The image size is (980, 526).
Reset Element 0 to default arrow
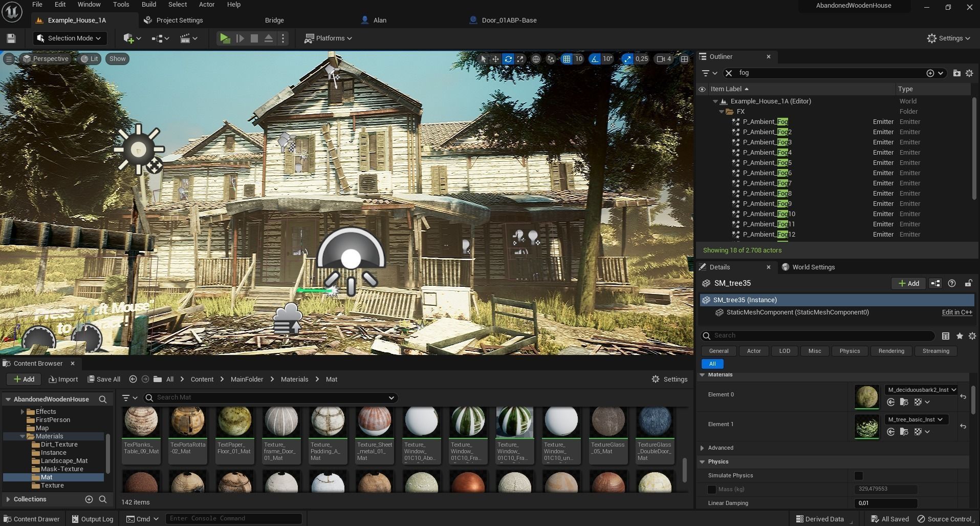click(963, 396)
